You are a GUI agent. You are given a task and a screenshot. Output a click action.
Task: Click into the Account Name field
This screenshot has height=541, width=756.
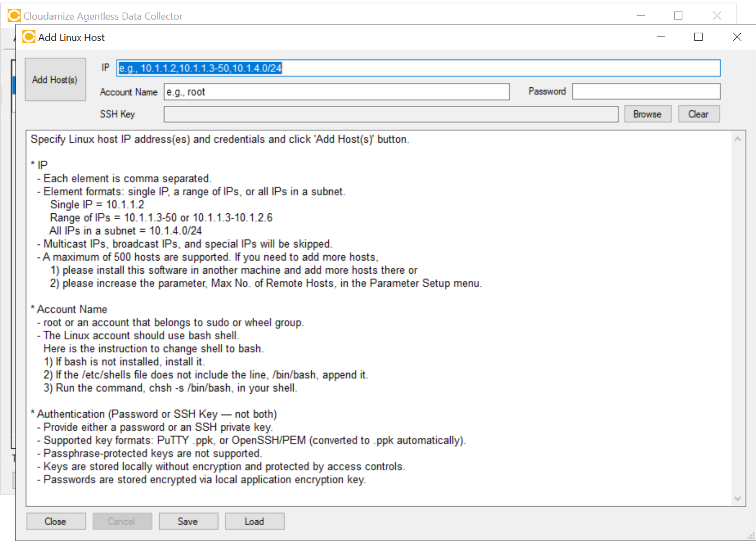[x=337, y=92]
